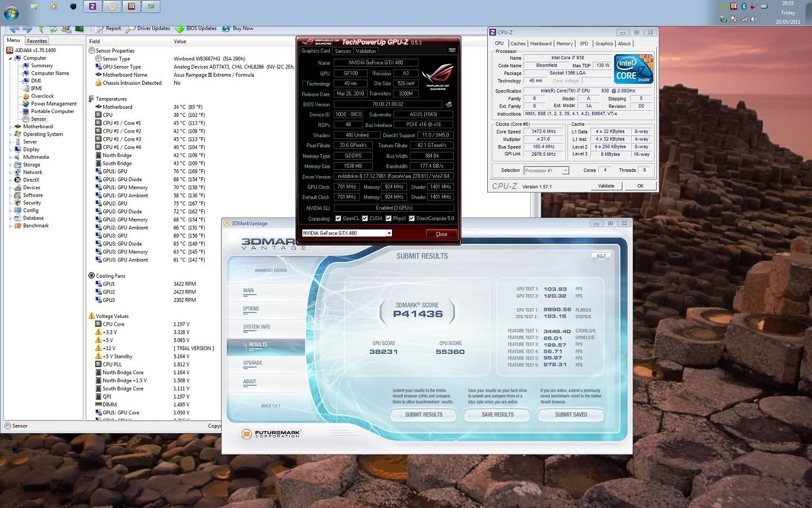The image size is (812, 508).
Task: Click GPU-Z screenshot camera icon
Action: tap(452, 50)
